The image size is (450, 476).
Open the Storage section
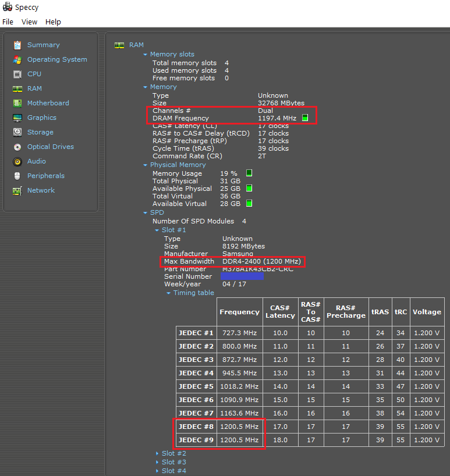pos(40,132)
